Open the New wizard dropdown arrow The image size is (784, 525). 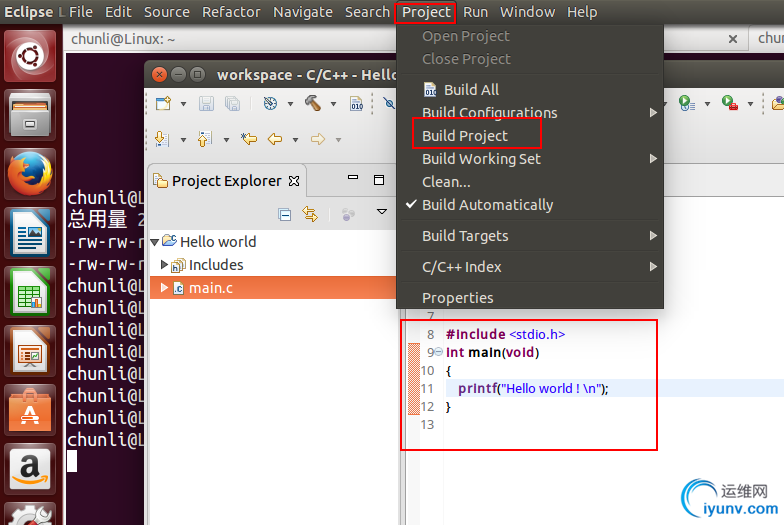[x=184, y=104]
